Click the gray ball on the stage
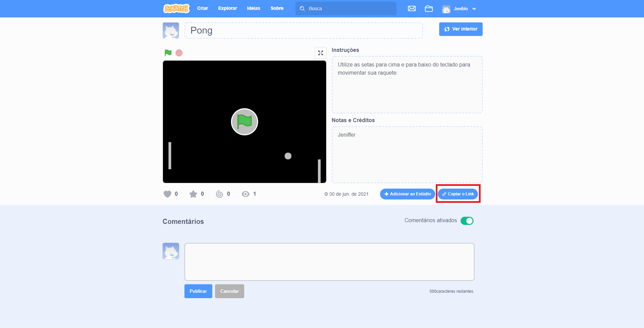 coord(288,156)
